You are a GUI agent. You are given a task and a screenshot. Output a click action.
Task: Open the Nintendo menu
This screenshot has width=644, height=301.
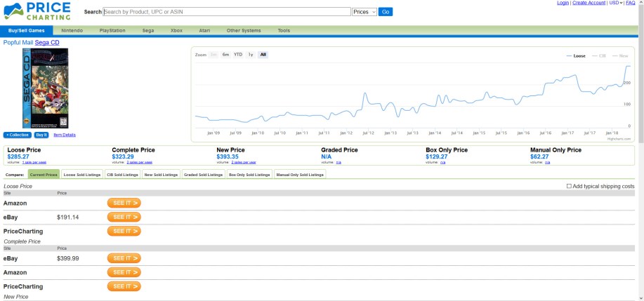(x=72, y=31)
